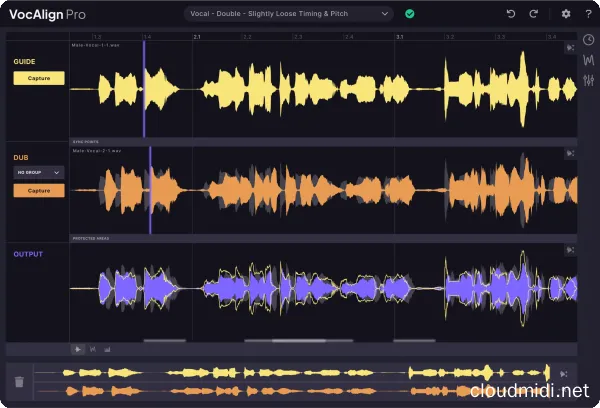The height and width of the screenshot is (408, 600).
Task: Click bar marker 2.1 on the ruler
Action: [197, 37]
